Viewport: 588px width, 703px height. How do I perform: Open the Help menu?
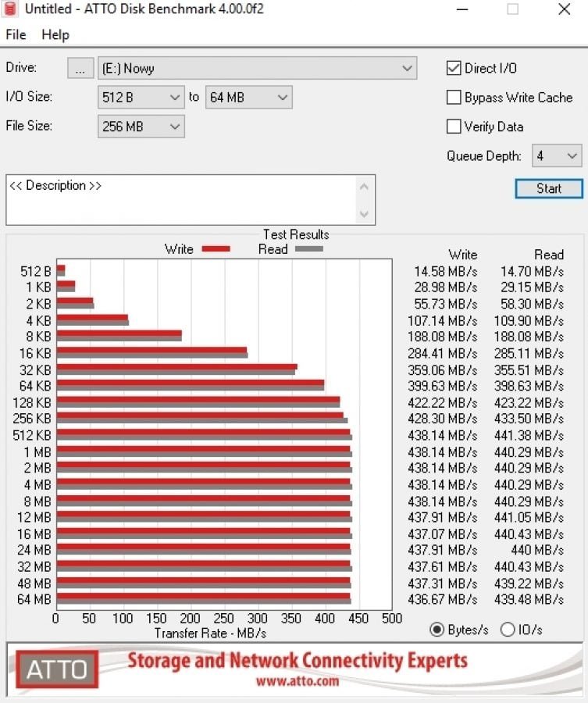[55, 34]
